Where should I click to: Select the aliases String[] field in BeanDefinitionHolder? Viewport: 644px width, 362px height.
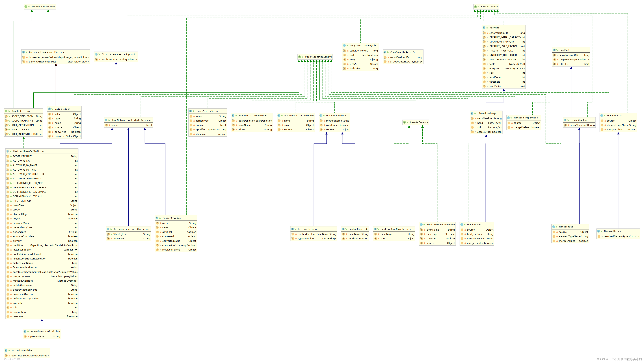252,130
